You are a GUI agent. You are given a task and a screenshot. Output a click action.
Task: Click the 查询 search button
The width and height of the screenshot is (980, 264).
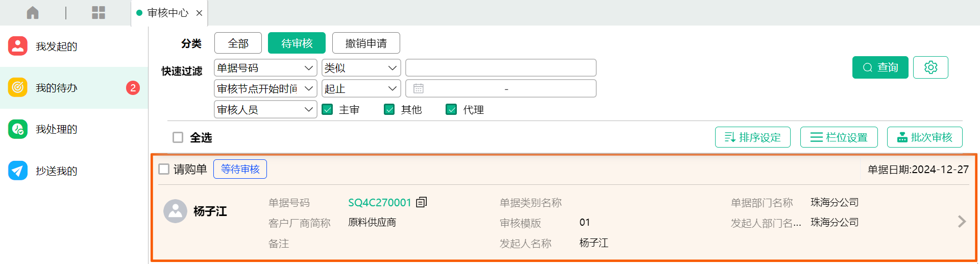(x=880, y=67)
